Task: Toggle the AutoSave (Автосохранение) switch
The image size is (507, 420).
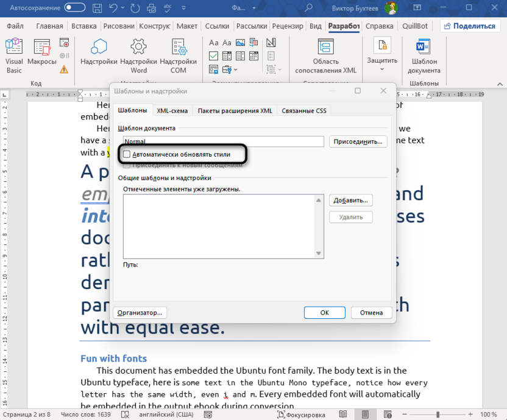Action: 75,8
